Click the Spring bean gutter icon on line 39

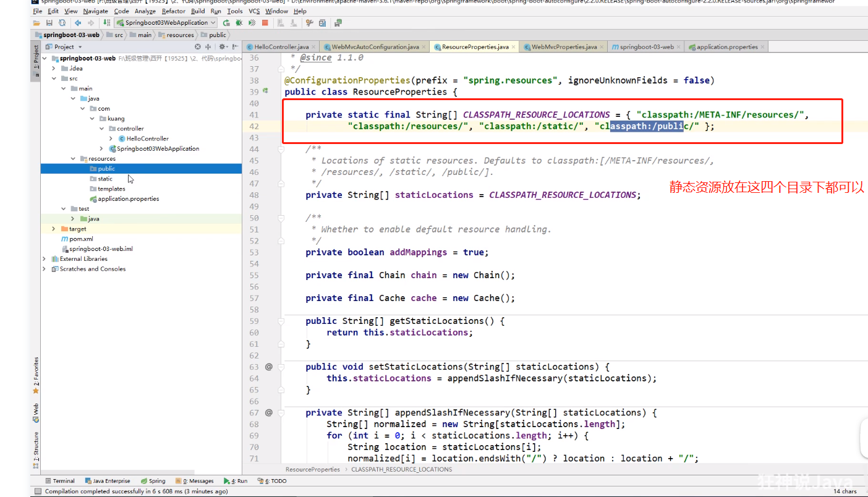point(265,91)
